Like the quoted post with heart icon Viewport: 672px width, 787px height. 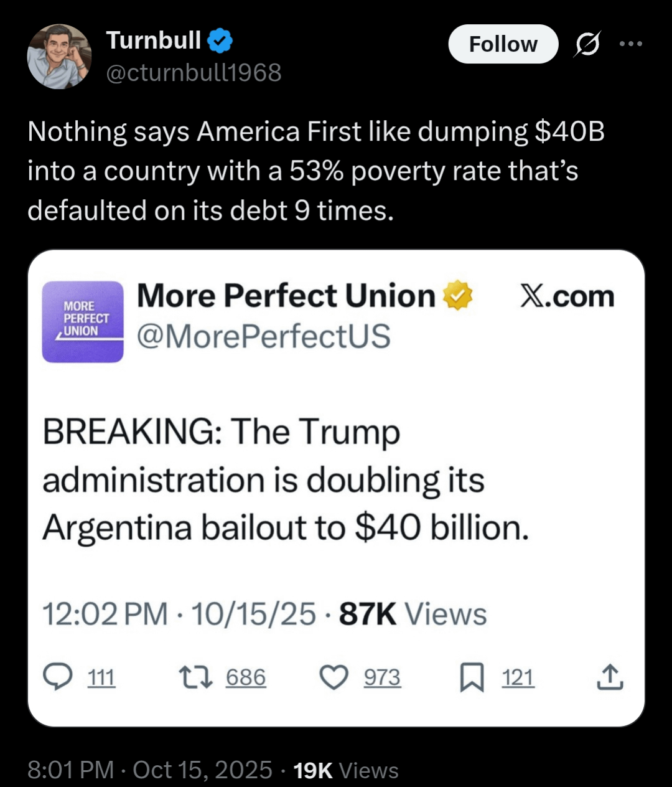pos(334,677)
